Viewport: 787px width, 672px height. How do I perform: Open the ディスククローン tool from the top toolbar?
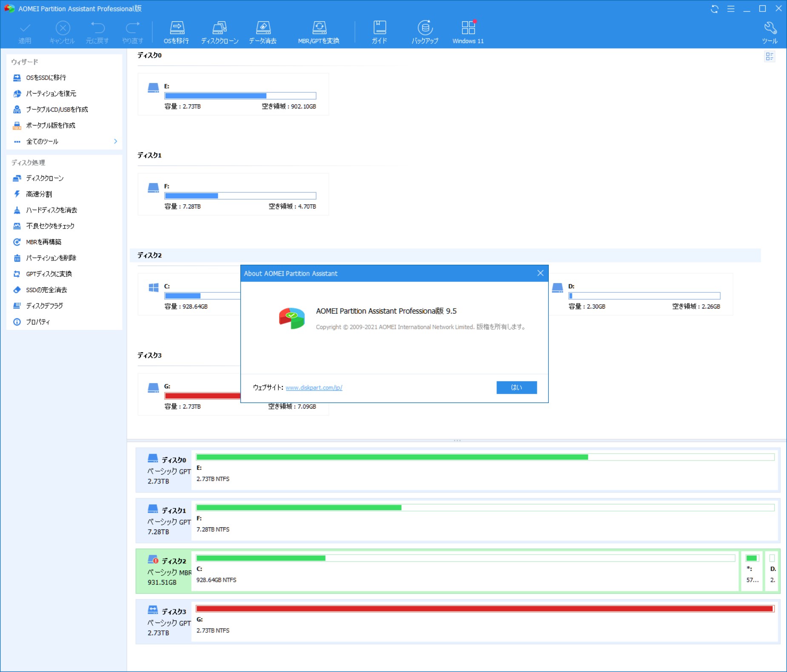point(220,31)
